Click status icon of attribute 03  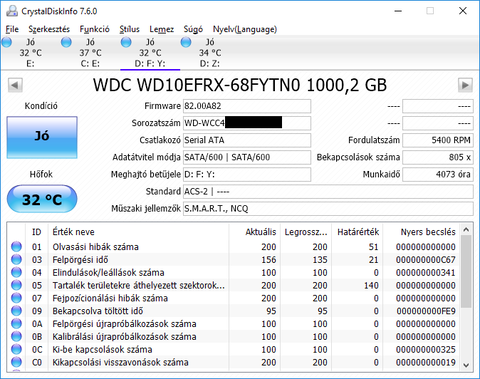[x=16, y=259]
